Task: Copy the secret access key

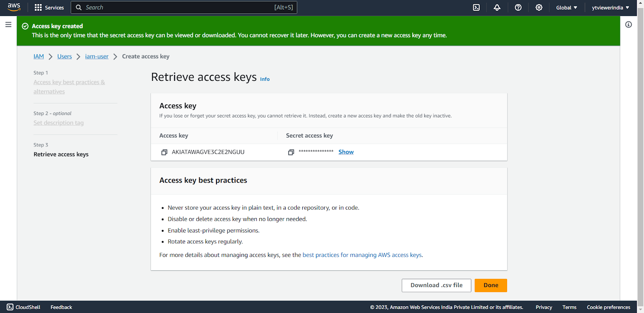Action: click(291, 152)
